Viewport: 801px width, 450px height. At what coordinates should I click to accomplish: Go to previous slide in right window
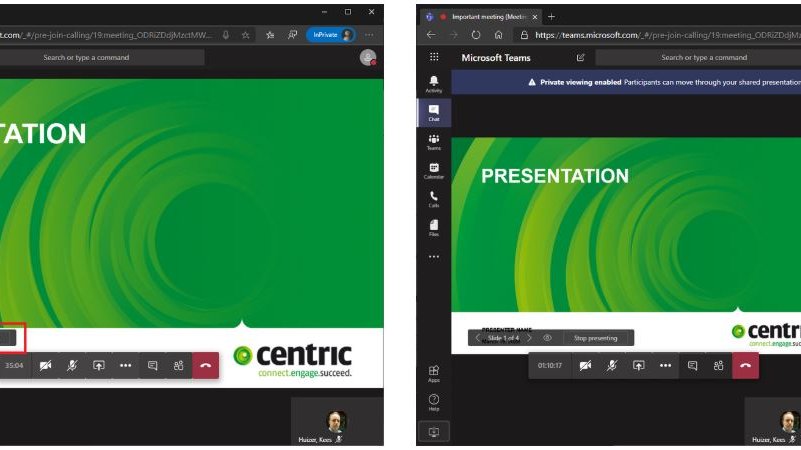click(478, 338)
